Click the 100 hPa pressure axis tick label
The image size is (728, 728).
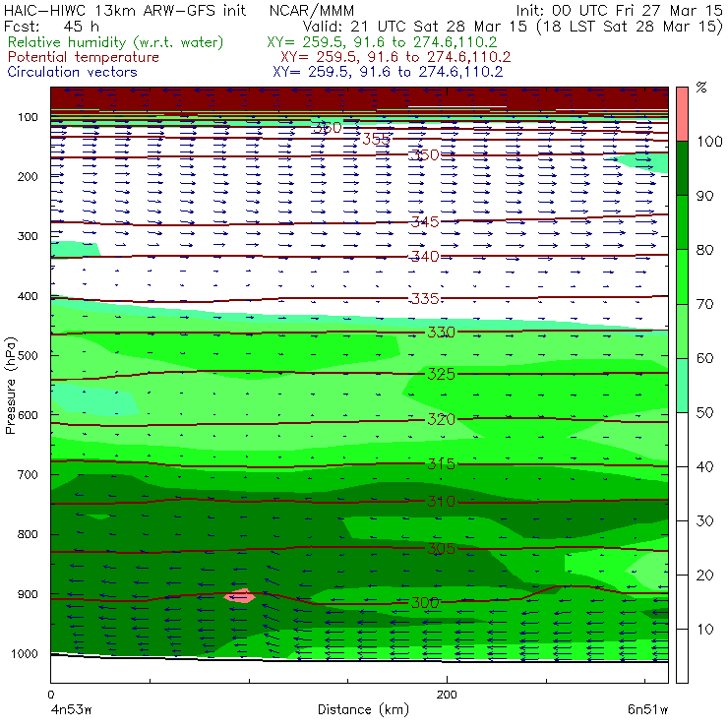coord(28,117)
